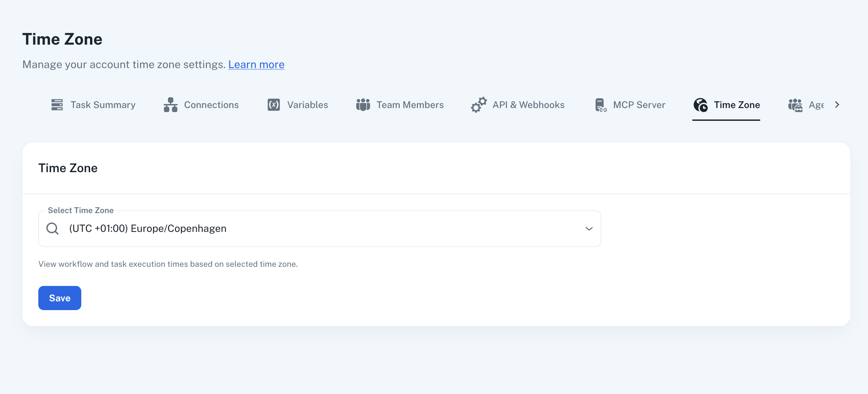The width and height of the screenshot is (868, 394).
Task: Click the Task Summary list icon
Action: [x=57, y=105]
